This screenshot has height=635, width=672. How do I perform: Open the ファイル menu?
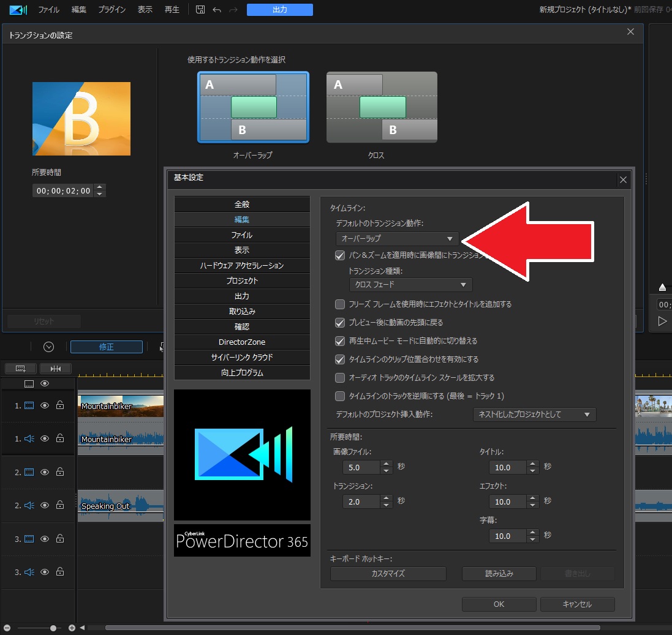(x=48, y=9)
